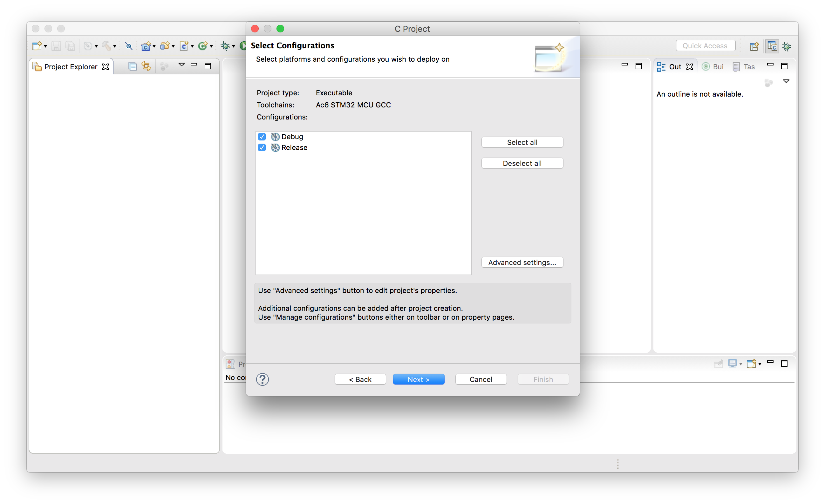Viewport: 825px width, 504px height.
Task: Click the new C source file icon
Action: [x=184, y=46]
